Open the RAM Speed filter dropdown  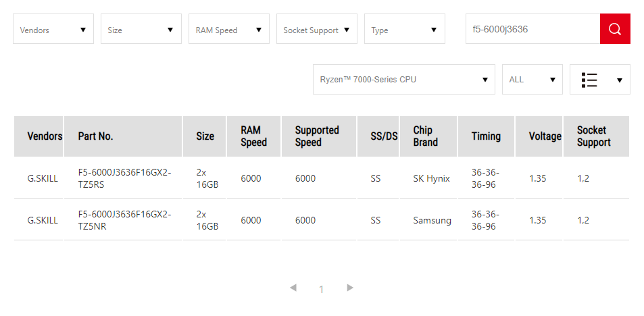229,30
